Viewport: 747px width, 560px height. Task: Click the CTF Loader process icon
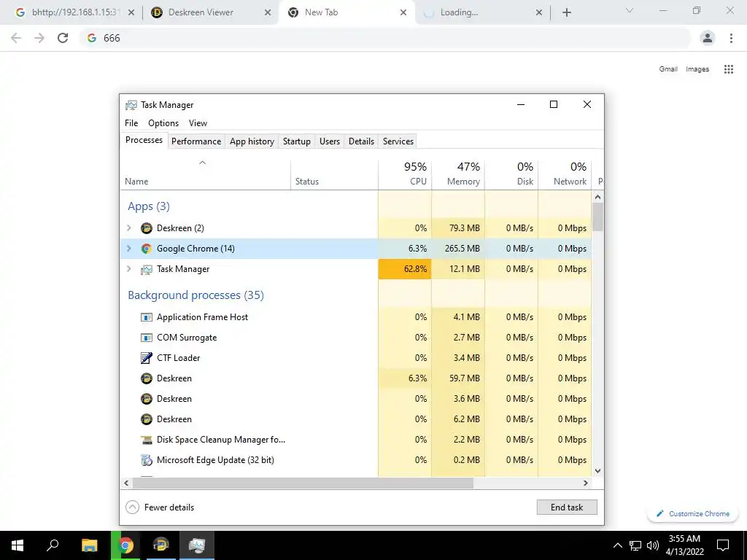pos(146,358)
